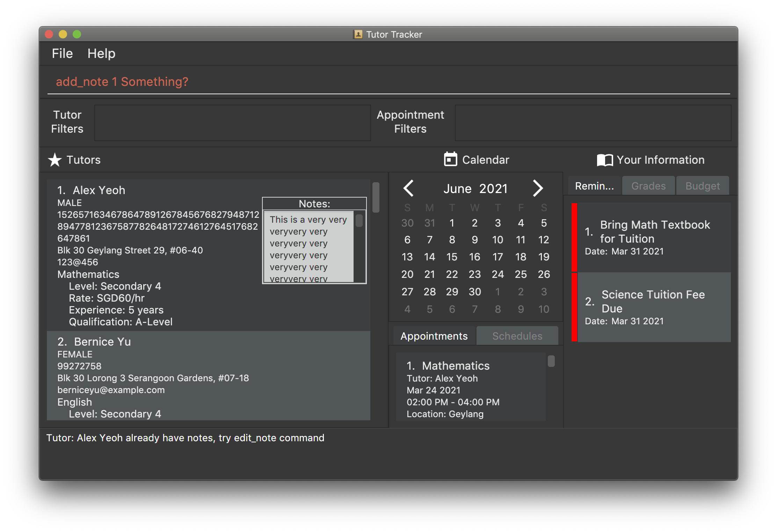
Task: Switch to the Schedules tab
Action: (x=517, y=336)
